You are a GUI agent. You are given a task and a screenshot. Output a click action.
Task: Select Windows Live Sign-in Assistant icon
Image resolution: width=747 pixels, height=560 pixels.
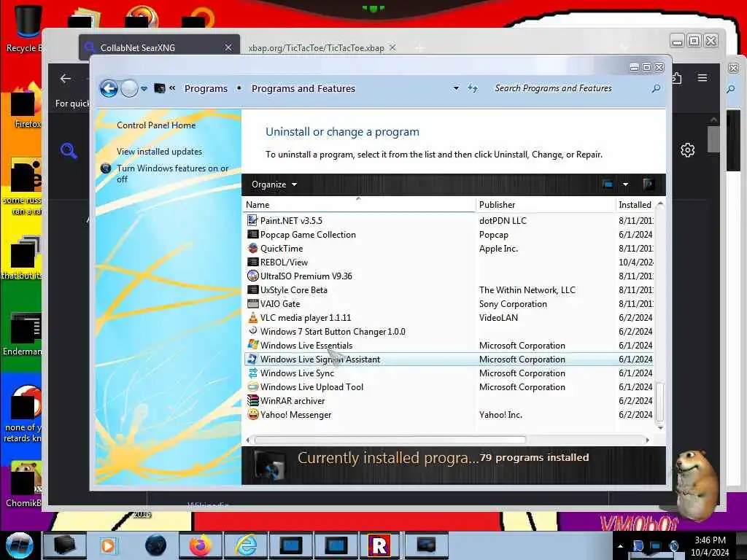pyautogui.click(x=252, y=359)
